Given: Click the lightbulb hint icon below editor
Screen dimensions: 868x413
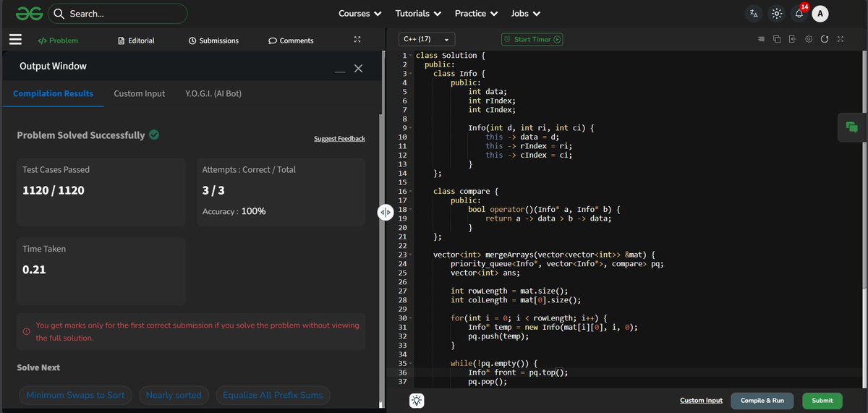Looking at the screenshot, I should (x=417, y=400).
